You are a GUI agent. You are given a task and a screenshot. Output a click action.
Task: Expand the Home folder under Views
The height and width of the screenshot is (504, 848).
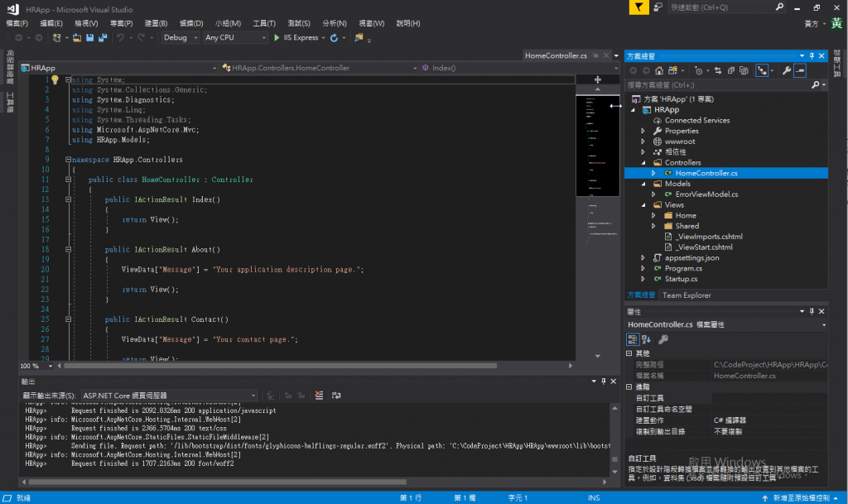click(653, 215)
